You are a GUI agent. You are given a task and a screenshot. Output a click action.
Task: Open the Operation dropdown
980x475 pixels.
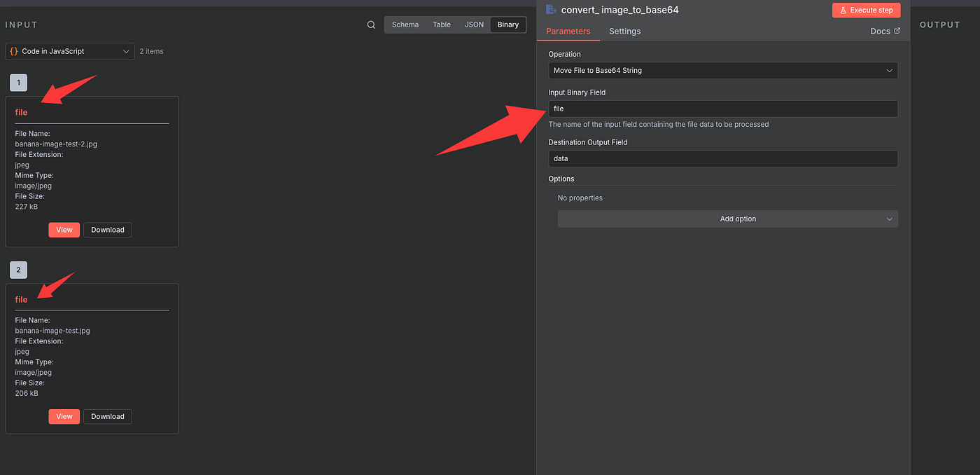click(x=722, y=70)
